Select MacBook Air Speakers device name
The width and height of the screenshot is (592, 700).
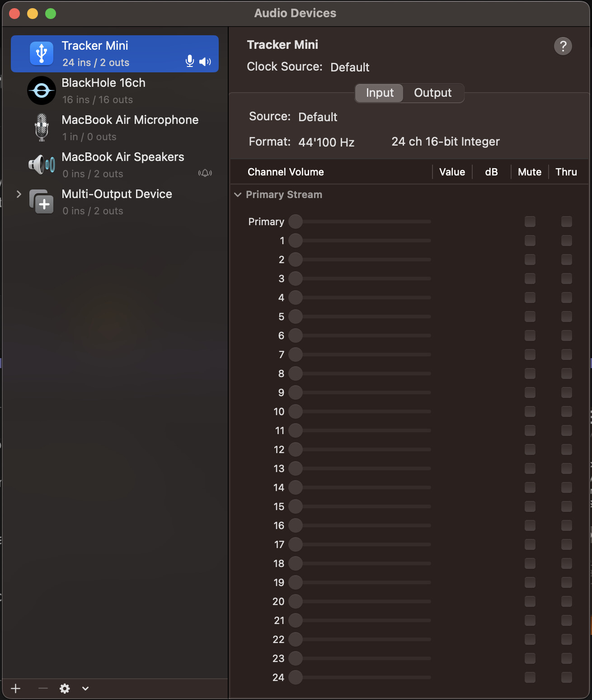pos(123,157)
